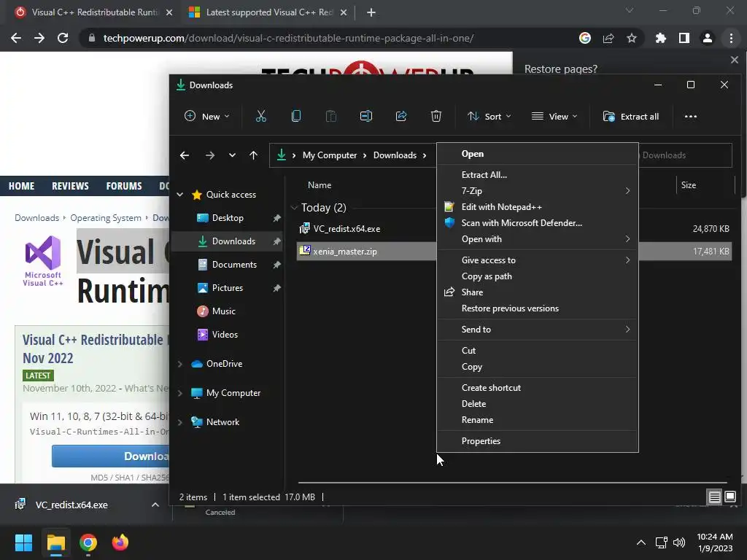The height and width of the screenshot is (560, 747).
Task: Open the See more ellipsis in Explorer toolbar
Action: (x=690, y=116)
